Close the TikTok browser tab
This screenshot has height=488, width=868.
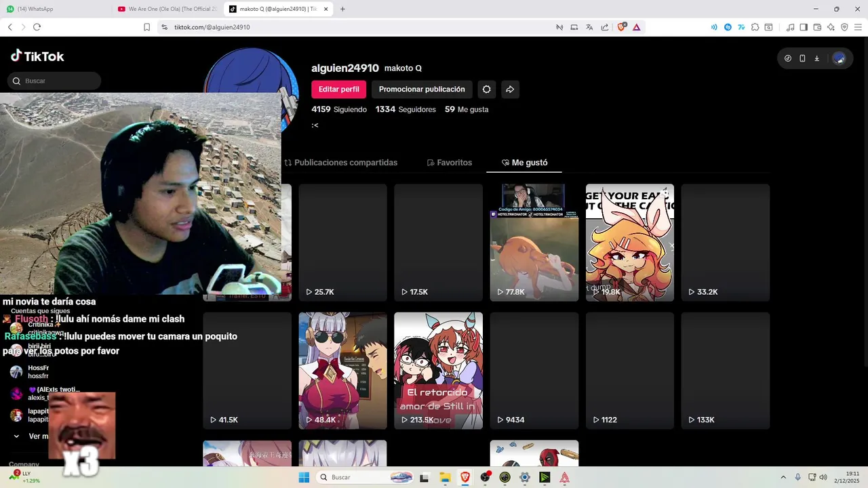pyautogui.click(x=326, y=9)
